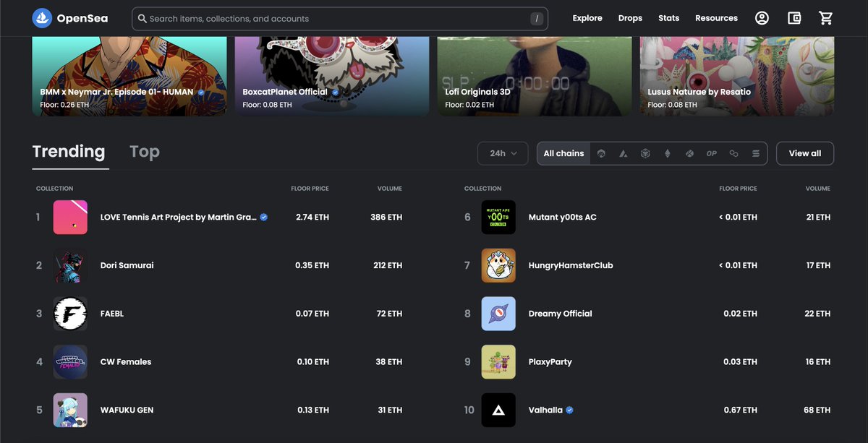The image size is (868, 443).
Task: Click FAEBL collection avatar
Action: pos(70,314)
